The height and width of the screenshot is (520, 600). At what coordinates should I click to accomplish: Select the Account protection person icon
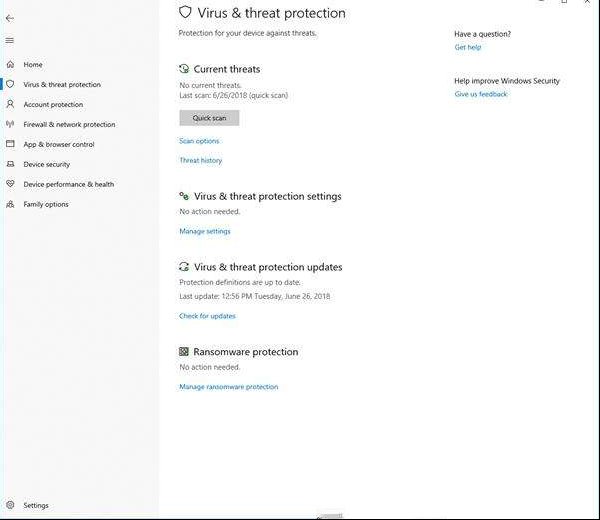[10, 104]
